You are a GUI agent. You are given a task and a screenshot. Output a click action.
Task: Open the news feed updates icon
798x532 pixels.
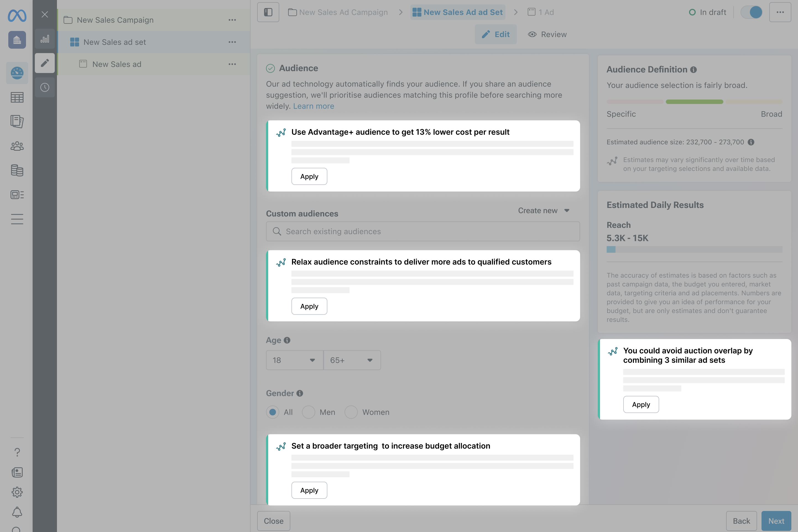(17, 472)
